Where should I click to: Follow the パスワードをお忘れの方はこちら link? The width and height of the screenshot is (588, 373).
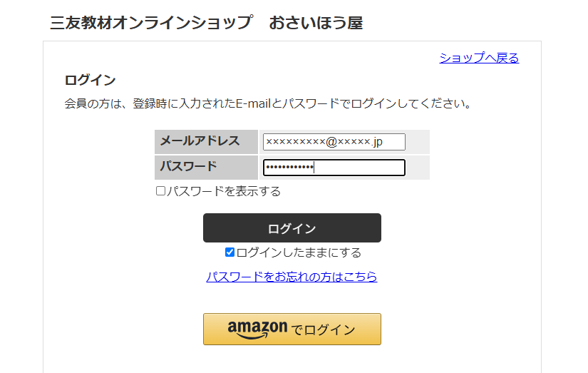coord(292,276)
